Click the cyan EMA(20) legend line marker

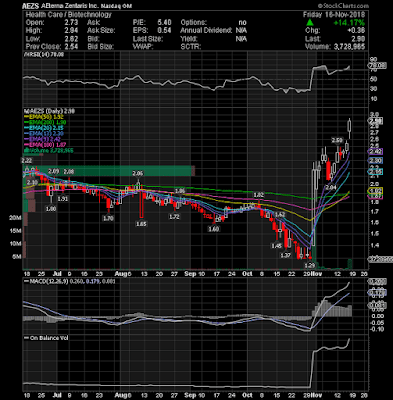click(25, 128)
